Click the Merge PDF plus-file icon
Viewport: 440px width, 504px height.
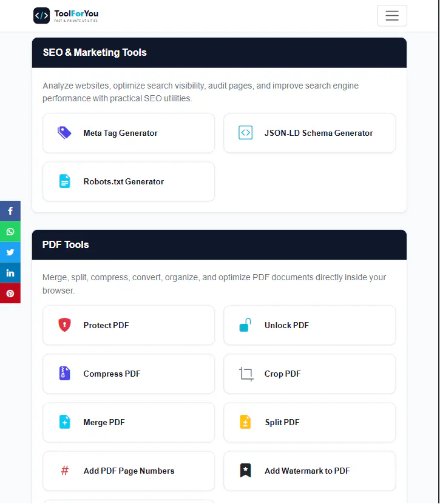point(65,422)
